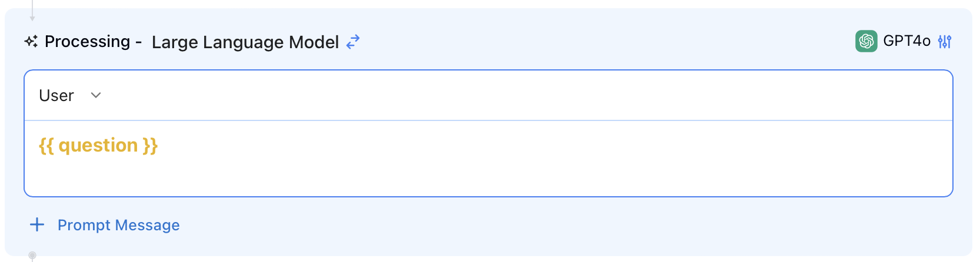Click the dash between Processing and Large Language Model
The height and width of the screenshot is (262, 980).
coord(138,42)
